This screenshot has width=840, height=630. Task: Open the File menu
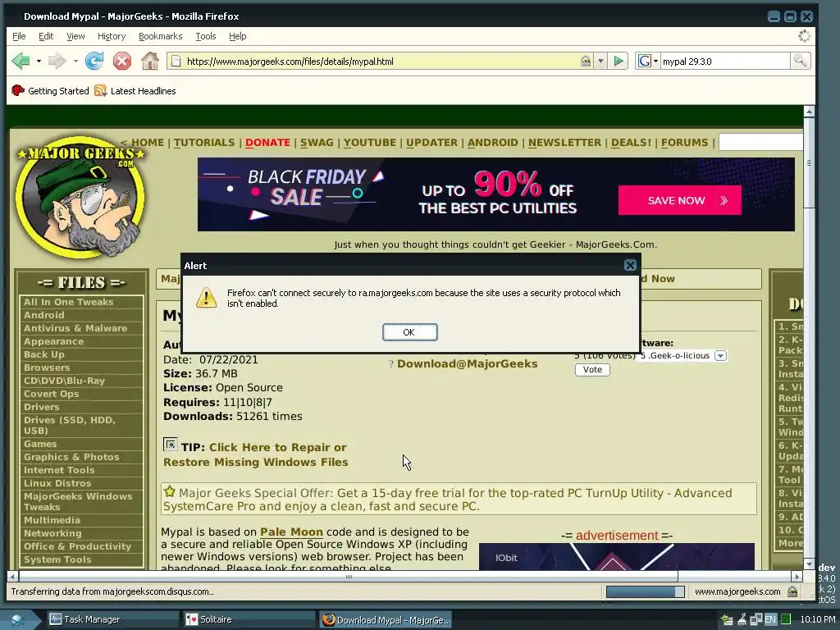[x=19, y=36]
